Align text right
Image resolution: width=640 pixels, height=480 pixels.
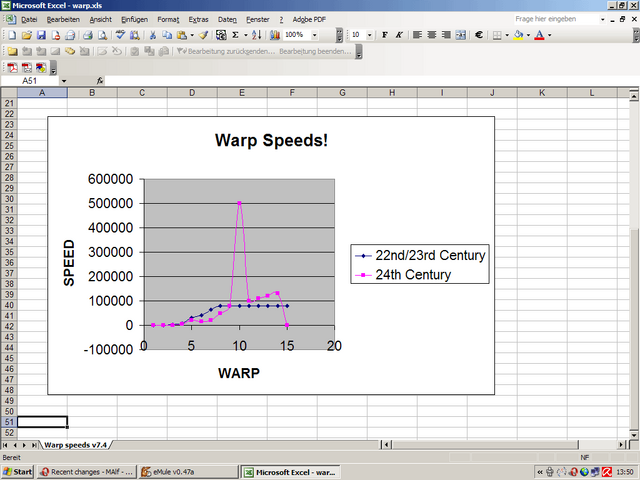coord(446,35)
